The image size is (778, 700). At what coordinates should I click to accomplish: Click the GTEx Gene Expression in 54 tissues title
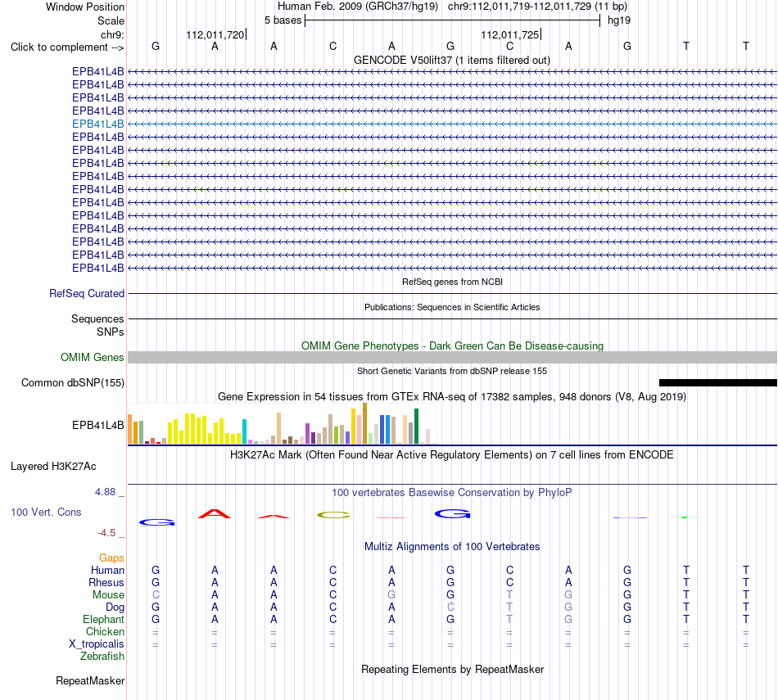click(x=451, y=397)
